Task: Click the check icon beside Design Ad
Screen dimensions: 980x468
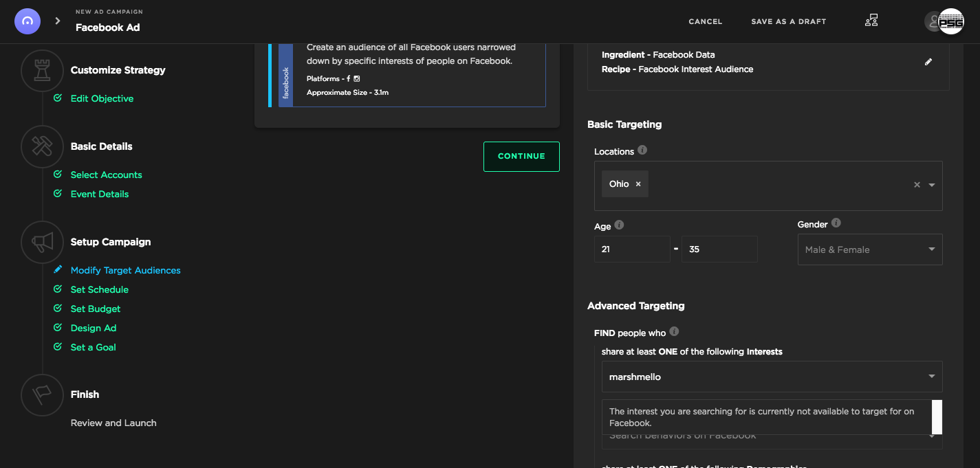Action: tap(58, 328)
